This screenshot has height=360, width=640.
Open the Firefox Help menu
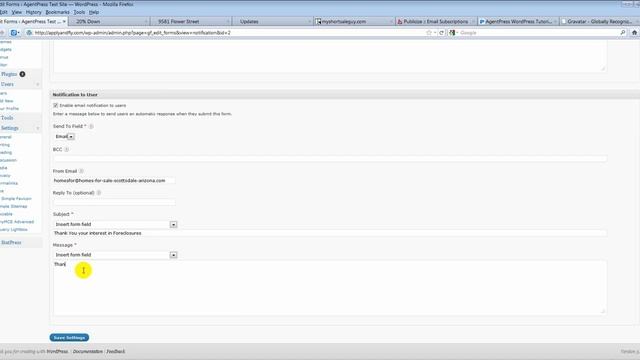[94, 12]
